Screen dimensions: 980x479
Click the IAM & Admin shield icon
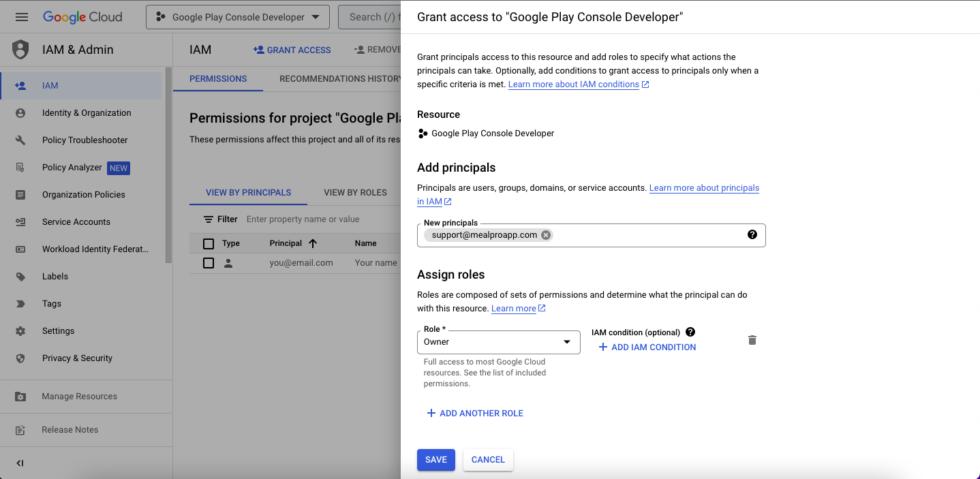(20, 50)
